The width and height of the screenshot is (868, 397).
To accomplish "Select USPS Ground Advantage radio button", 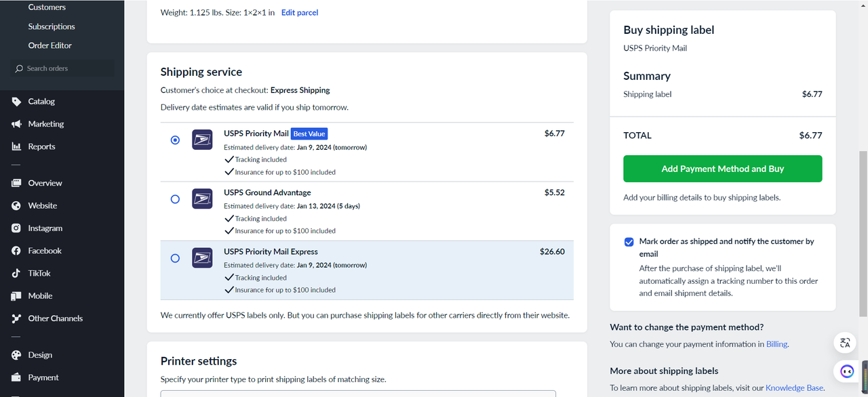I will [x=175, y=199].
